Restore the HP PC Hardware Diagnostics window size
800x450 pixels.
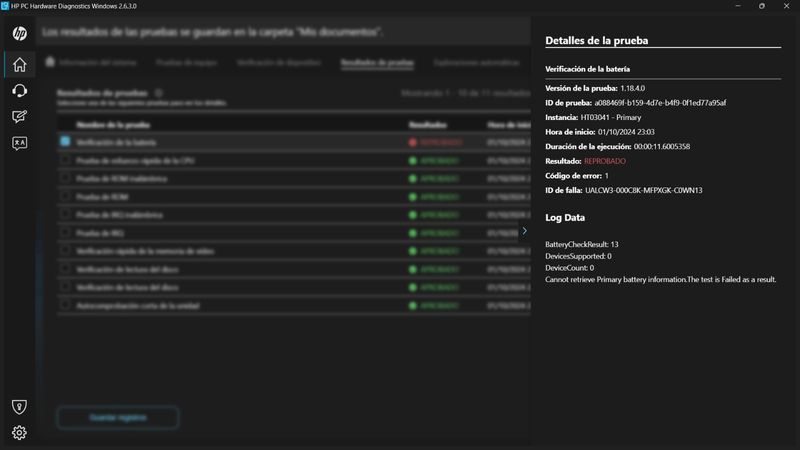click(x=762, y=6)
